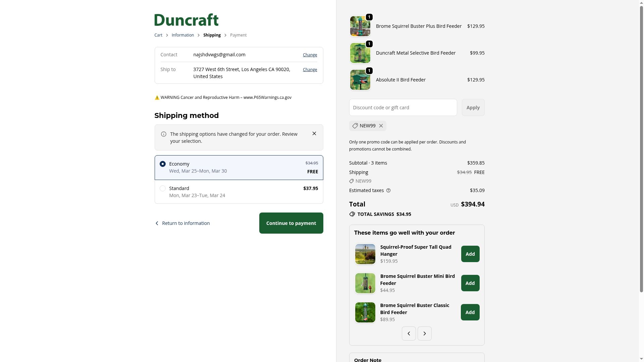Focus the discount code or gift card field
644x362 pixels.
point(403,107)
